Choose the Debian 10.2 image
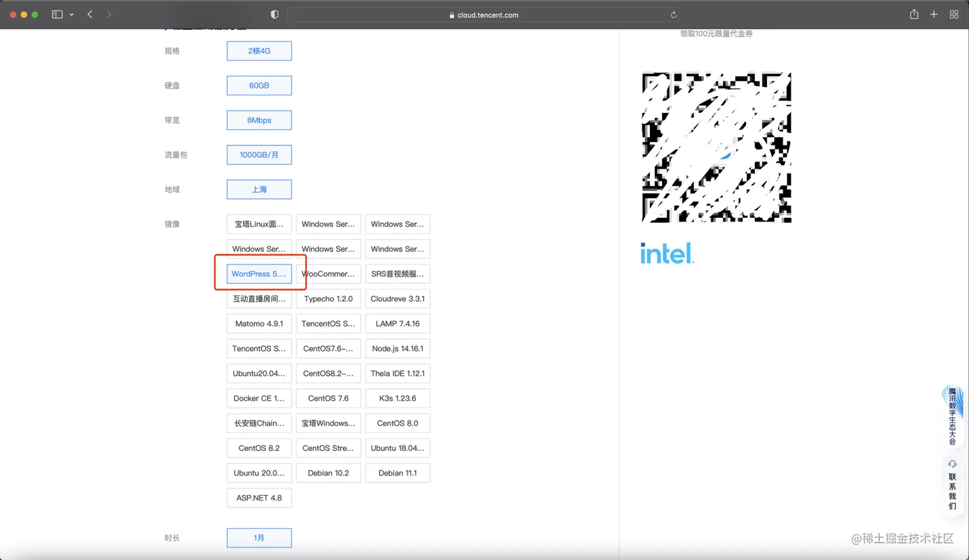Viewport: 969px width, 560px height. 328,473
